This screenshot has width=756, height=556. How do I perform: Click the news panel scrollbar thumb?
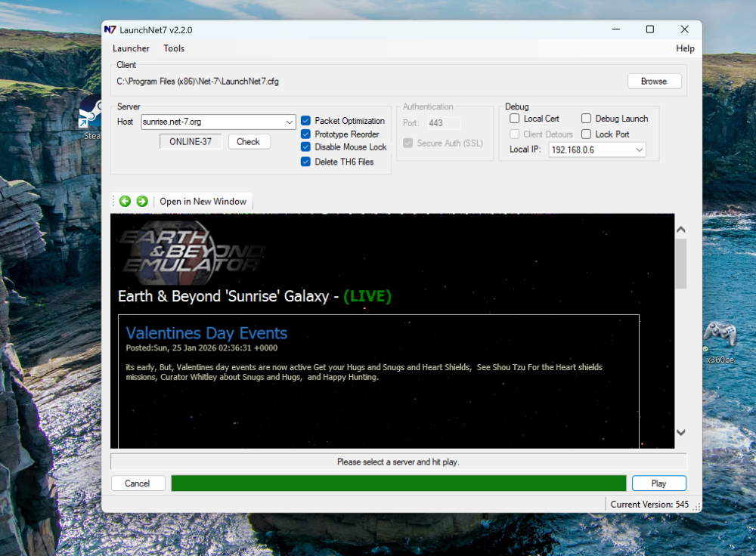(681, 263)
